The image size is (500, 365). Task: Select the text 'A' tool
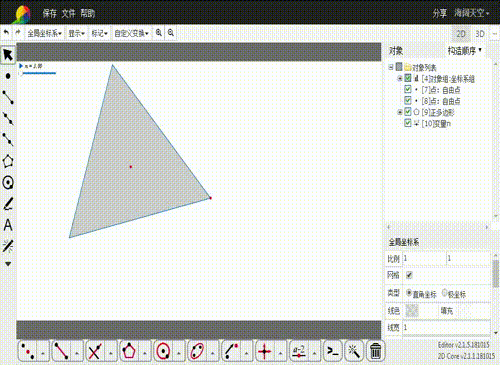(x=8, y=225)
